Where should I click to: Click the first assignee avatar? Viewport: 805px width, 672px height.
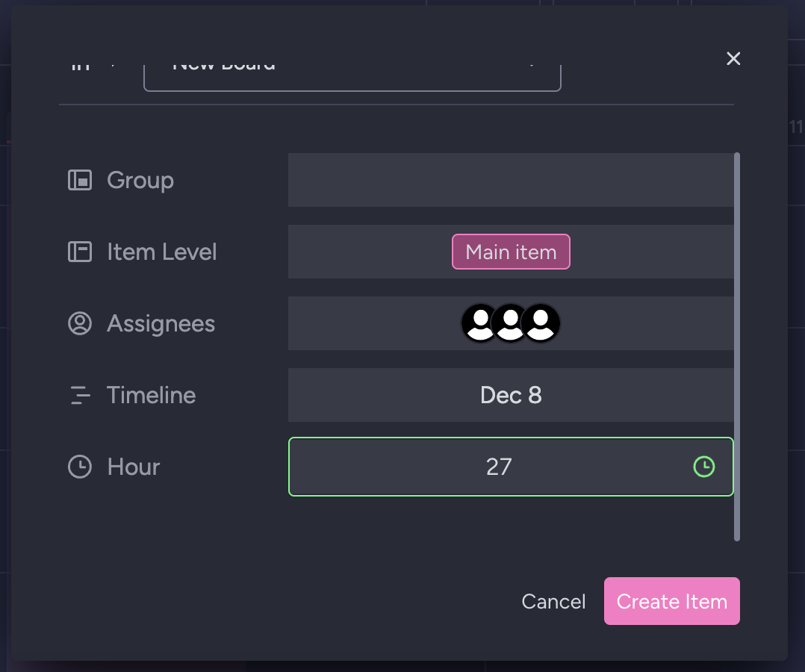480,323
